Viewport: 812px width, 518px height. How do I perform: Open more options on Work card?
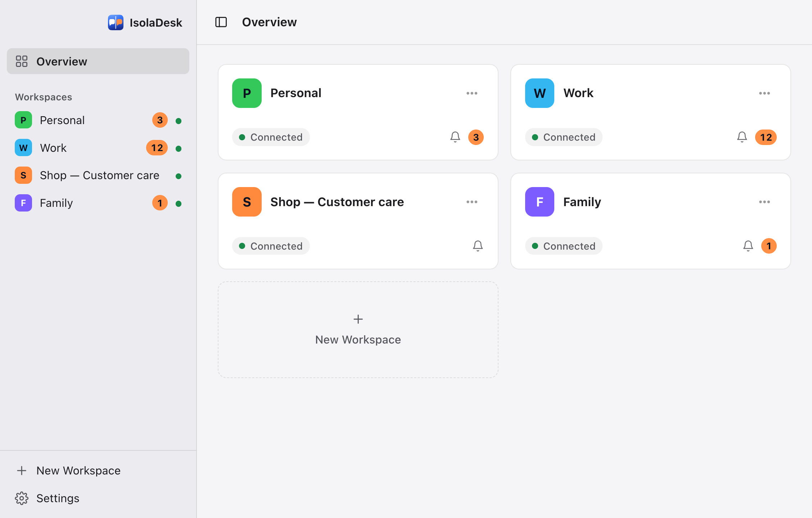764,93
